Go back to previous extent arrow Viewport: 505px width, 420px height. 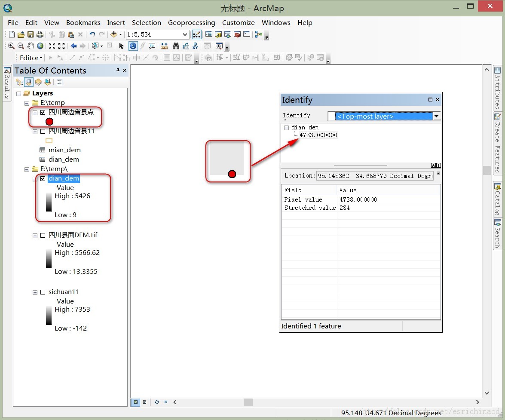[x=74, y=46]
